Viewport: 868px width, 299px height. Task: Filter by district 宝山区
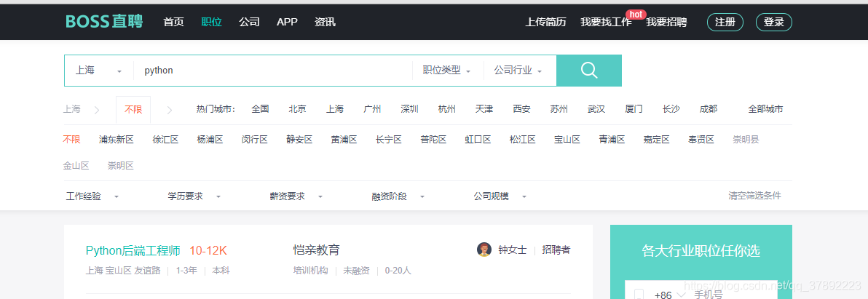coord(567,139)
